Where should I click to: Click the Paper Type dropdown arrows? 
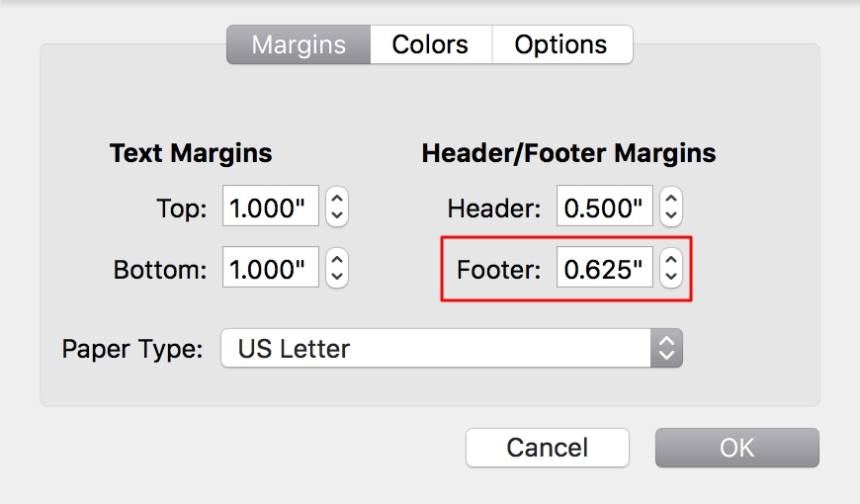click(x=667, y=348)
